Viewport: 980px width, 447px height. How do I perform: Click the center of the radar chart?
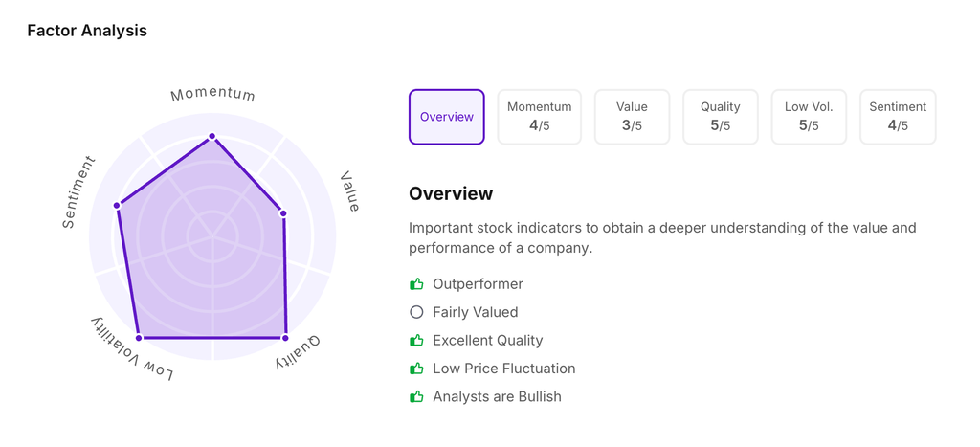(x=212, y=236)
